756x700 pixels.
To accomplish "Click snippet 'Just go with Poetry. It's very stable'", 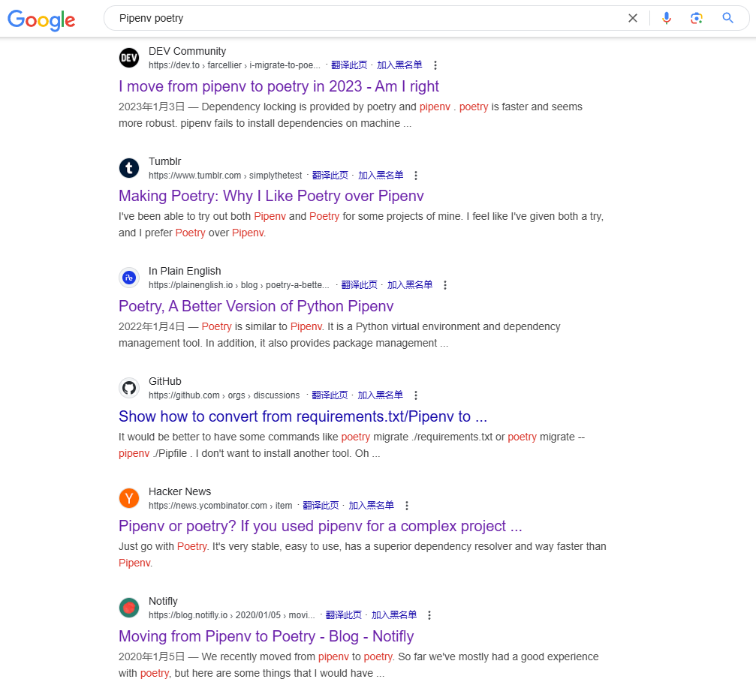I will click(x=363, y=554).
